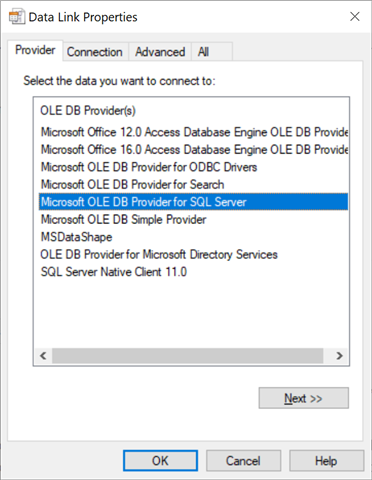The width and height of the screenshot is (372, 480).
Task: Confirm with the OK button
Action: coord(160,461)
